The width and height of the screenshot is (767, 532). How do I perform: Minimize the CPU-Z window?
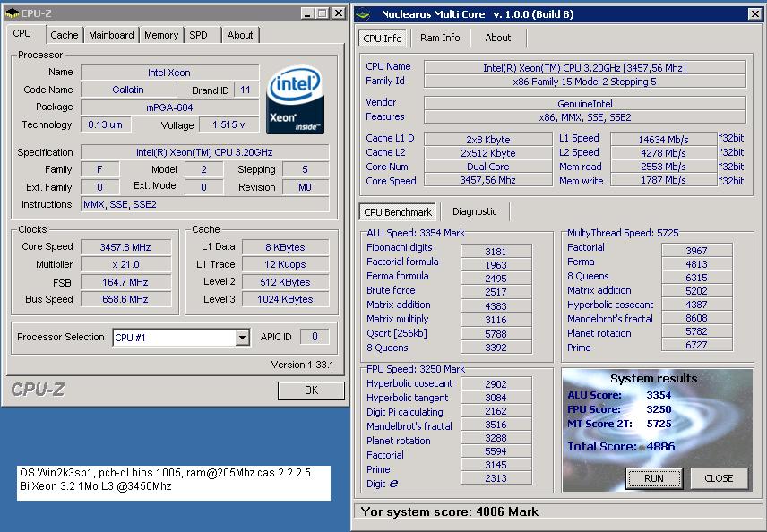coord(307,13)
